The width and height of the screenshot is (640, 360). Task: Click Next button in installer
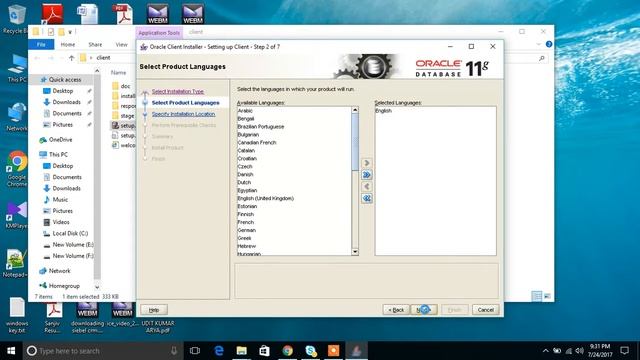point(424,310)
